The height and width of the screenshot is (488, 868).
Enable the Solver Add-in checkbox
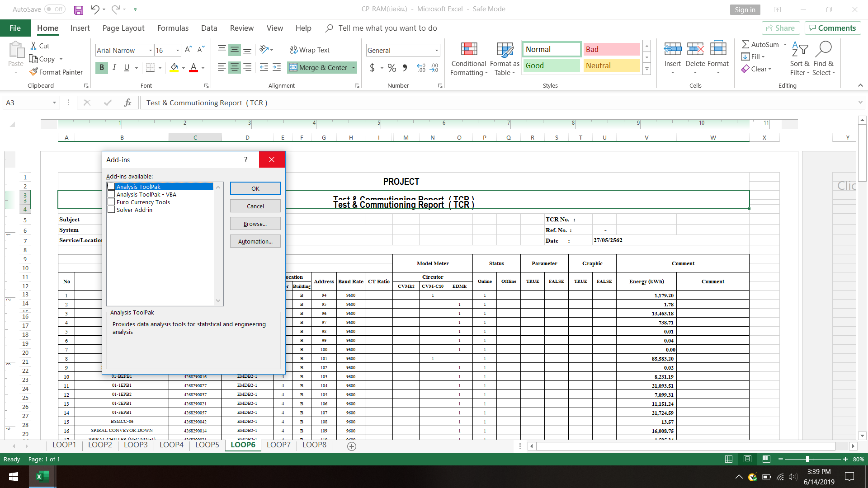click(x=111, y=210)
